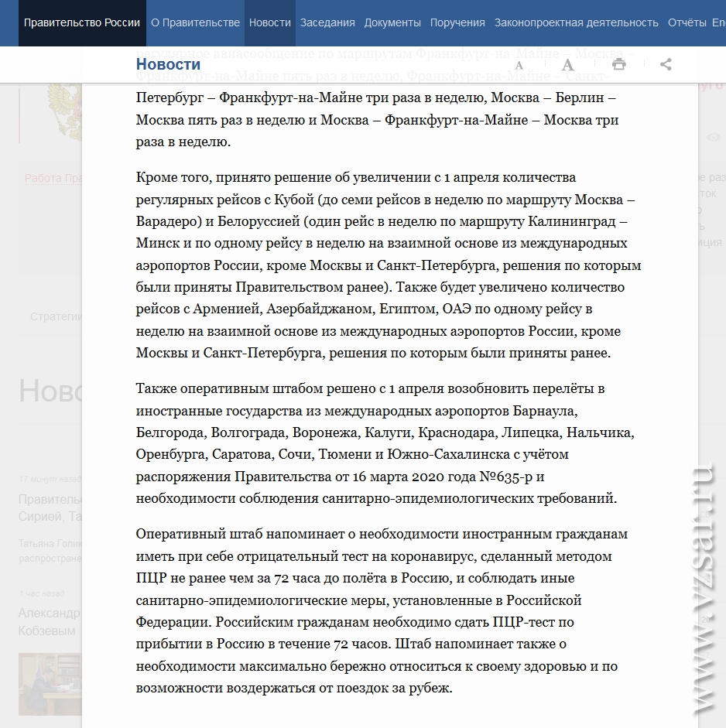The width and height of the screenshot is (726, 728).
Task: Click the Новости heading of the article panel
Action: click(x=168, y=64)
